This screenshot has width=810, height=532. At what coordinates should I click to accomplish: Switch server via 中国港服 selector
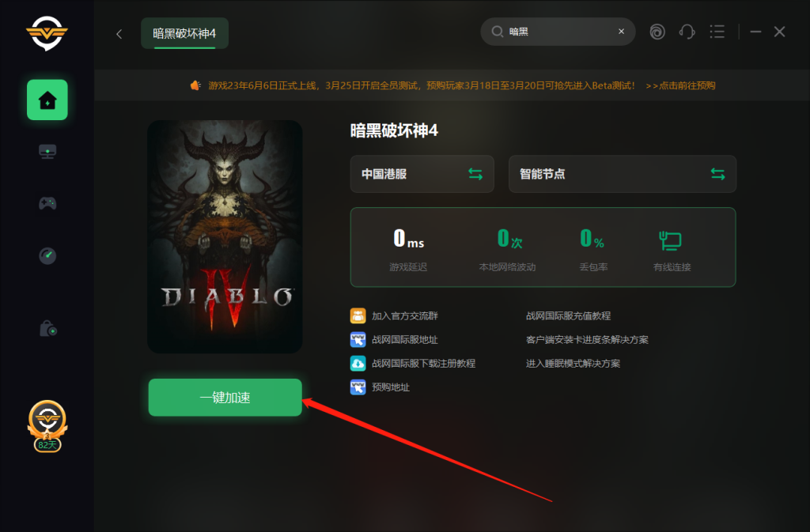(422, 174)
